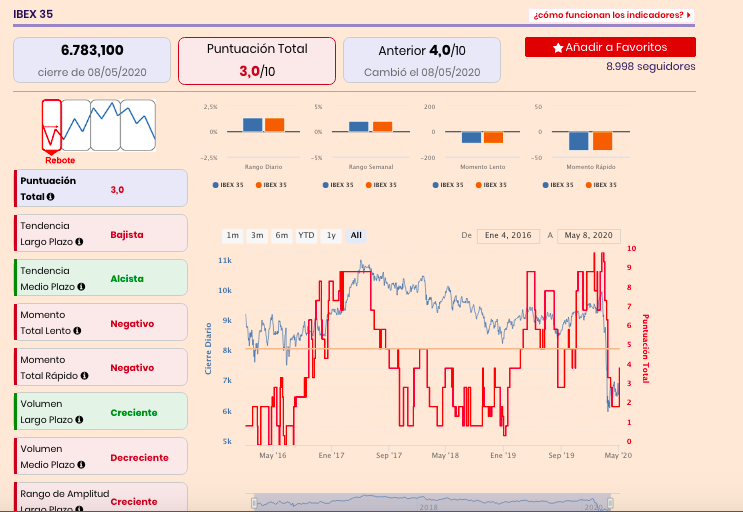Click left handle of chart navigator slider
Image resolution: width=743 pixels, height=512 pixels.
(254, 503)
